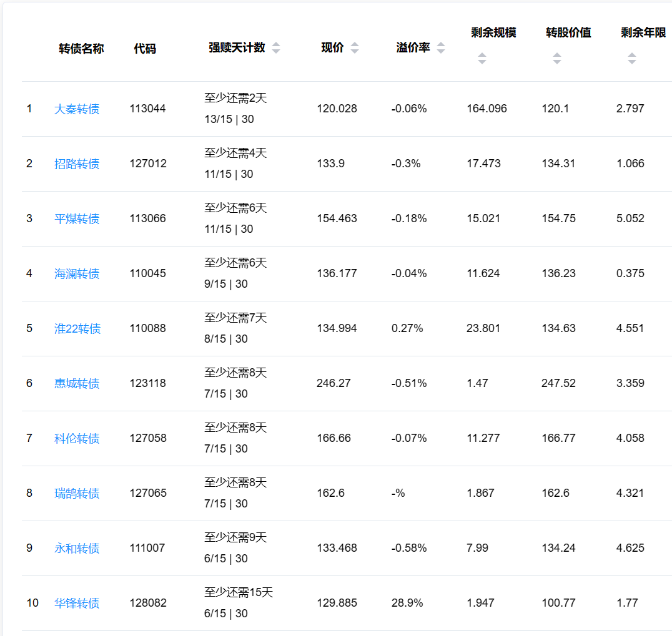Image resolution: width=672 pixels, height=636 pixels.
Task: Click the sort icon beside 现价
Action: pyautogui.click(x=355, y=48)
